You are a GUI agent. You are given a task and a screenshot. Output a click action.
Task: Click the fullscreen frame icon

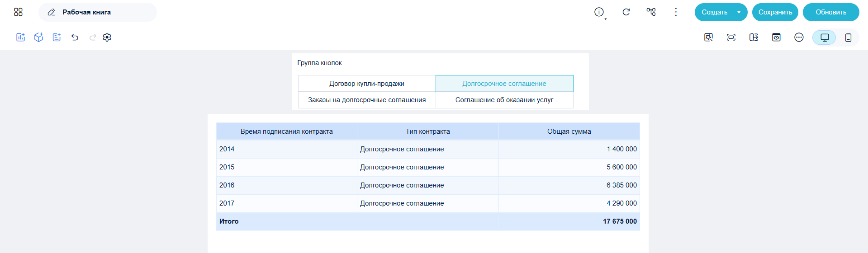(x=731, y=37)
